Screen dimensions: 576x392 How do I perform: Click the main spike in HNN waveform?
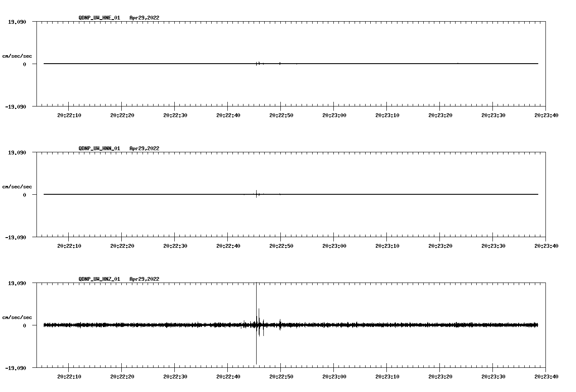[x=256, y=194]
